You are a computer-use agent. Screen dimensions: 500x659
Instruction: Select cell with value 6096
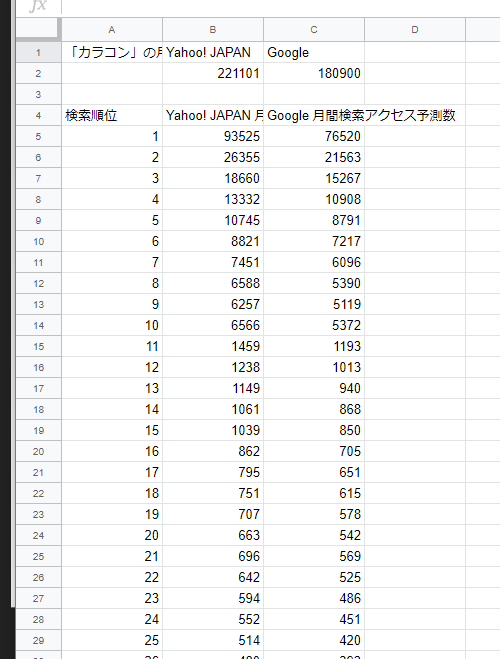[x=314, y=263]
